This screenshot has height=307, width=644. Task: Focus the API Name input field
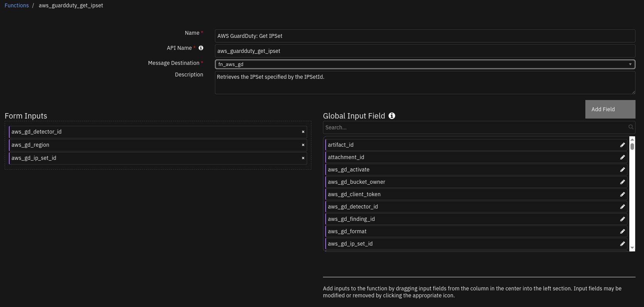[x=425, y=51]
